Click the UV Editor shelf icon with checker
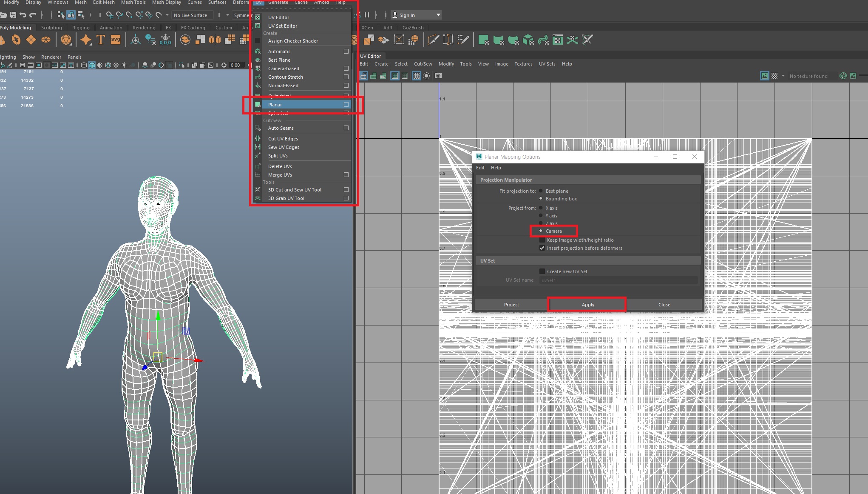This screenshot has height=494, width=868. coord(558,40)
